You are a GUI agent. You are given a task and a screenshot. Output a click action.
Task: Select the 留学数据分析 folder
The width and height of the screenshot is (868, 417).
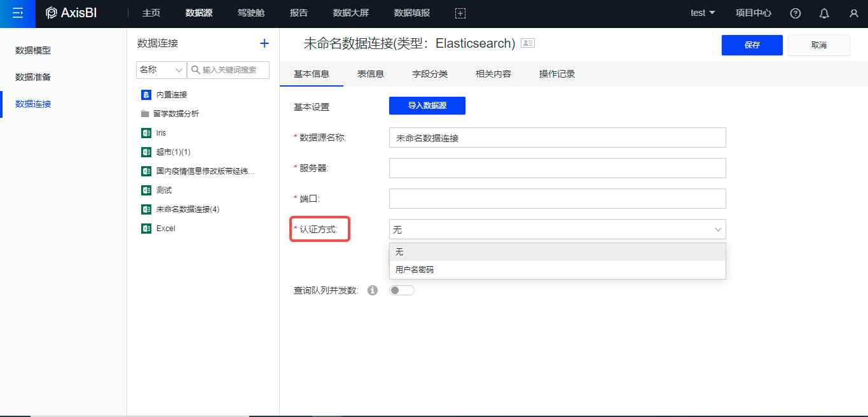(x=176, y=114)
